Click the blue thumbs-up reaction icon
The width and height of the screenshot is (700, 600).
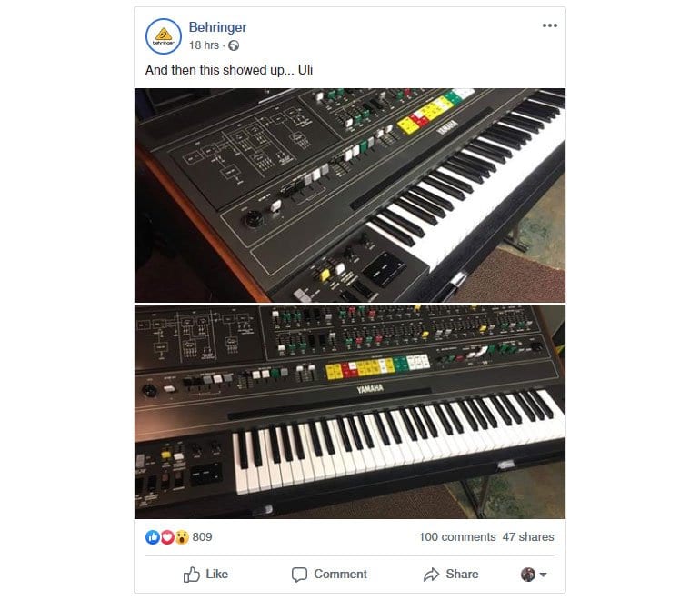153,537
